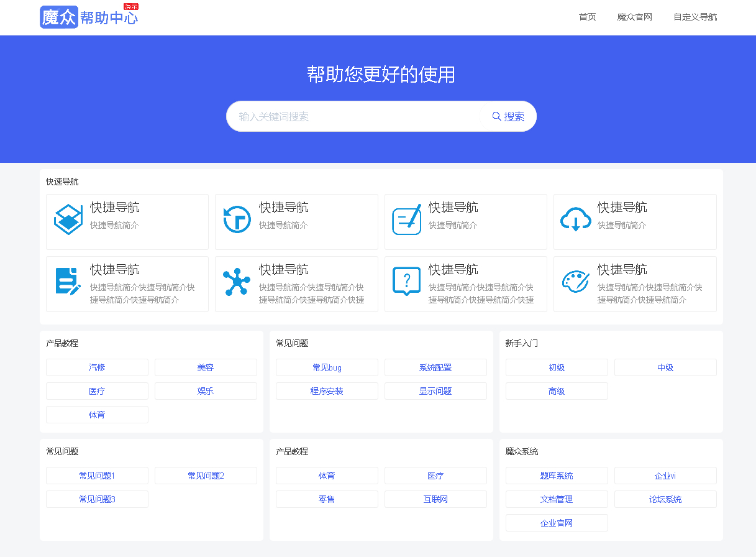Click the 魔众帮助中心 logo

(89, 17)
